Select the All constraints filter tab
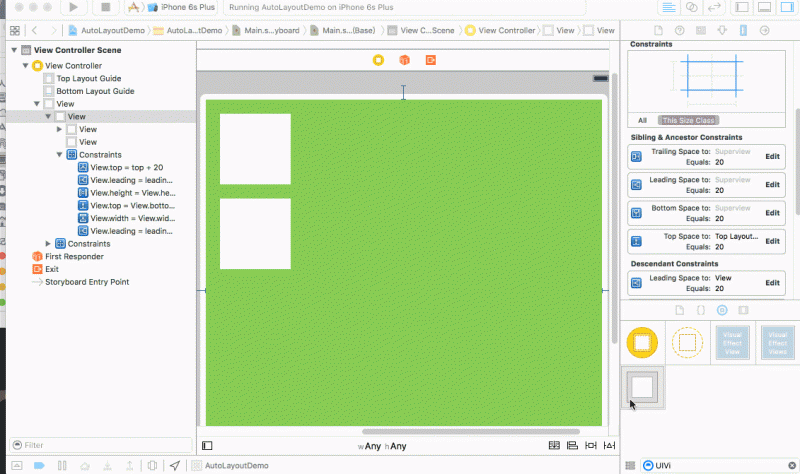This screenshot has width=800, height=474. [642, 120]
